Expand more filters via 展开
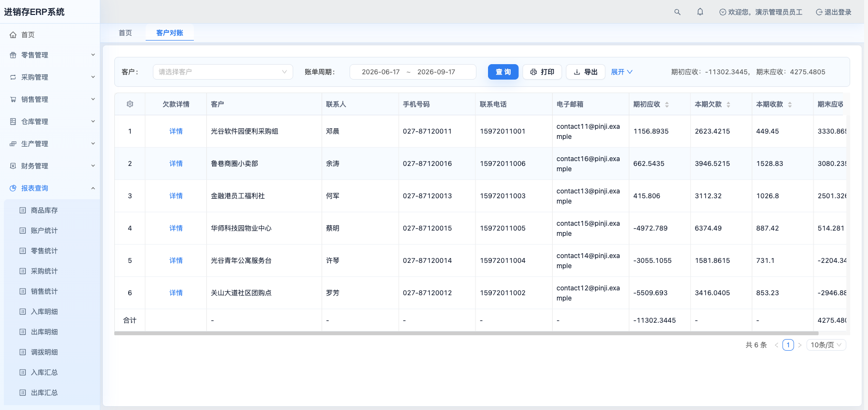 (x=622, y=72)
